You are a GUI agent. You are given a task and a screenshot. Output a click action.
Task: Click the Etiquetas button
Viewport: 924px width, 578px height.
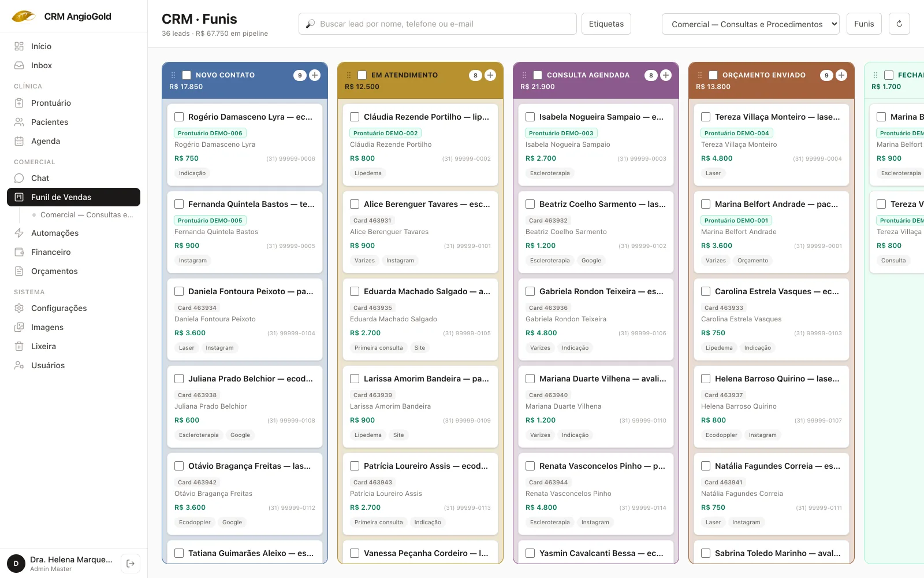(x=606, y=24)
